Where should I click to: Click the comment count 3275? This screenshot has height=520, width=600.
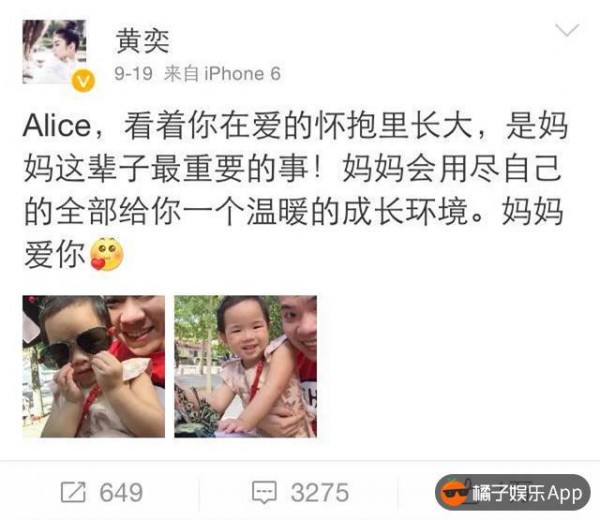pyautogui.click(x=320, y=492)
